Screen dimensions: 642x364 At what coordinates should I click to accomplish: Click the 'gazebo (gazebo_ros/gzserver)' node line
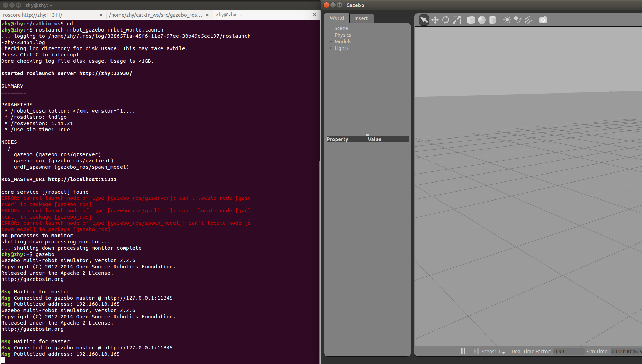click(57, 154)
